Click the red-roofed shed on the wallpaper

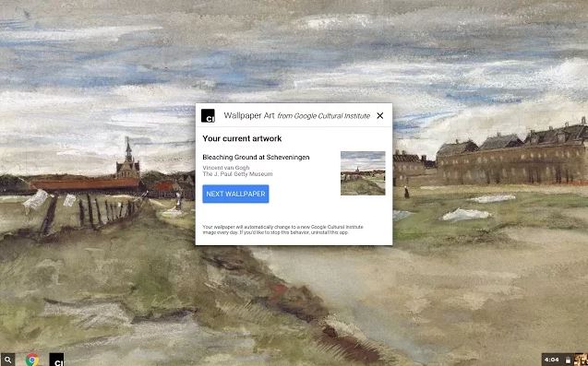(86, 184)
